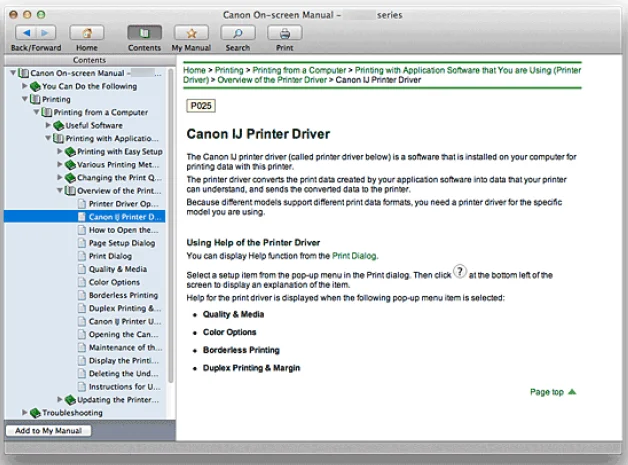Click the contents pane vertical scrollbar
Image resolution: width=628 pixels, height=465 pixels.
point(171,240)
